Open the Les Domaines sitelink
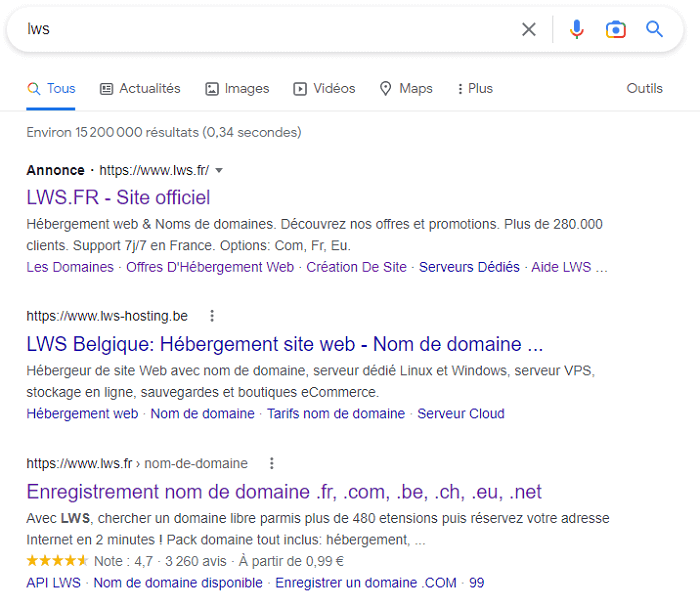The width and height of the screenshot is (700, 606). pyautogui.click(x=70, y=267)
